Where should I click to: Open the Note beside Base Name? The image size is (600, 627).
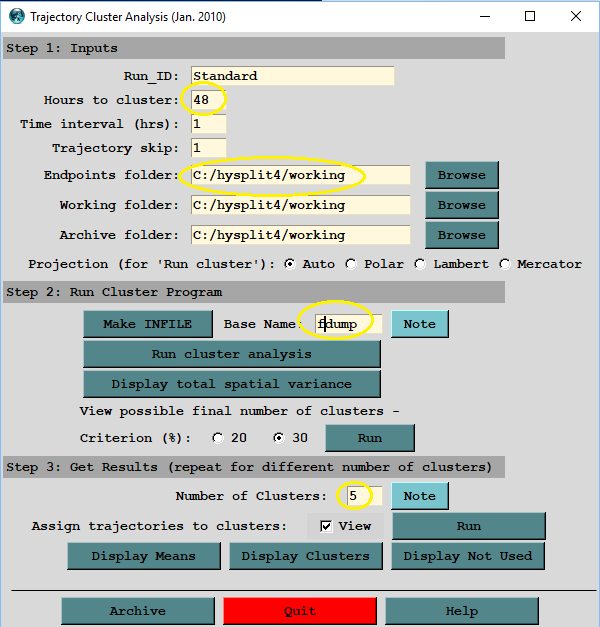[419, 324]
